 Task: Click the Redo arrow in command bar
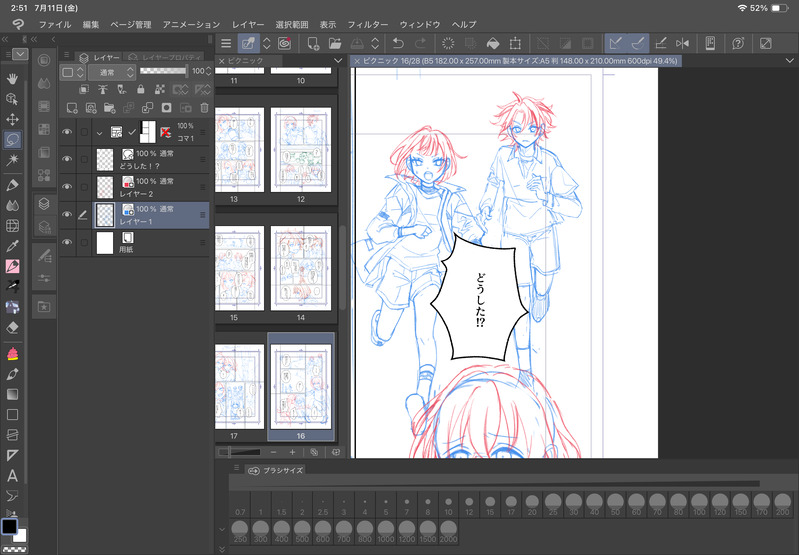coord(420,43)
